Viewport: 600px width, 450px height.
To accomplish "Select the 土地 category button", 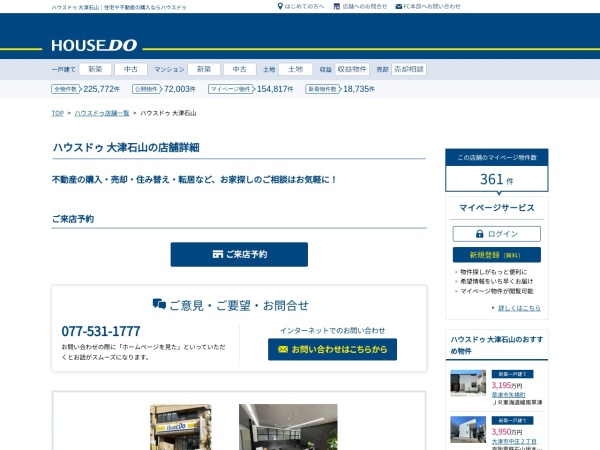I will 295,69.
